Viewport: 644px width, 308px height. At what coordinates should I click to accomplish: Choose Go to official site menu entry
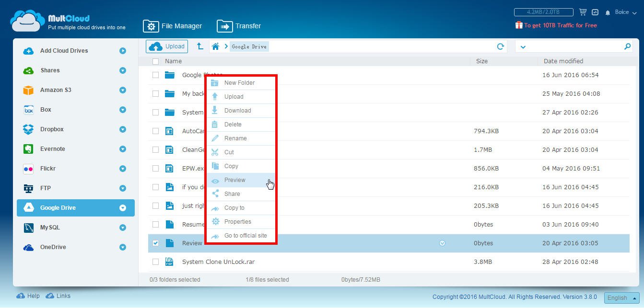(241, 236)
